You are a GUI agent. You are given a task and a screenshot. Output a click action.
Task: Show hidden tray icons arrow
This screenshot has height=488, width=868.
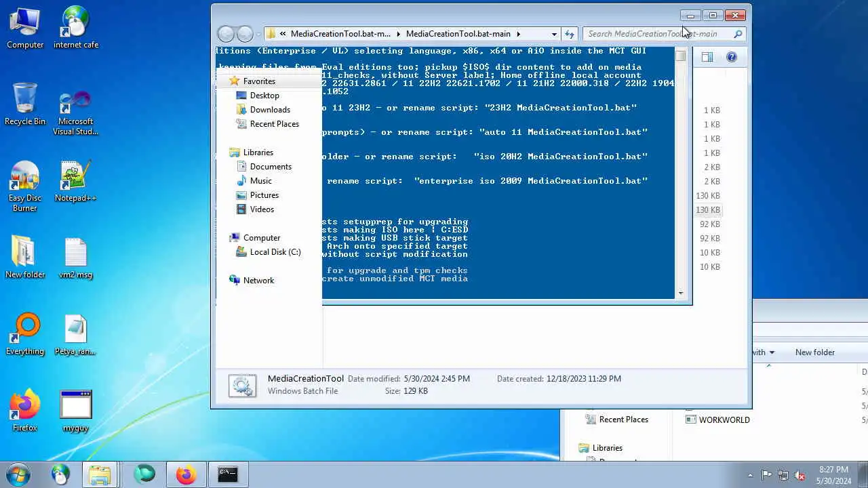point(750,475)
